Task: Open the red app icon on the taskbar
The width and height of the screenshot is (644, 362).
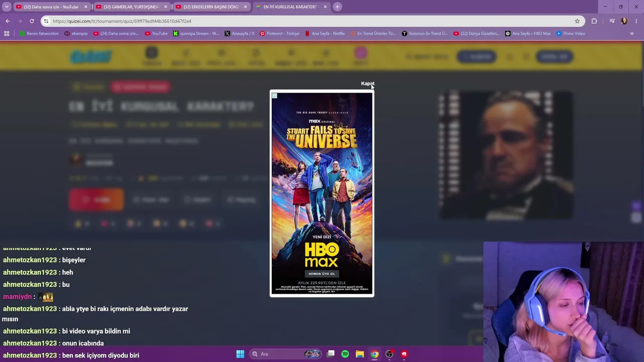Action: coord(404,354)
